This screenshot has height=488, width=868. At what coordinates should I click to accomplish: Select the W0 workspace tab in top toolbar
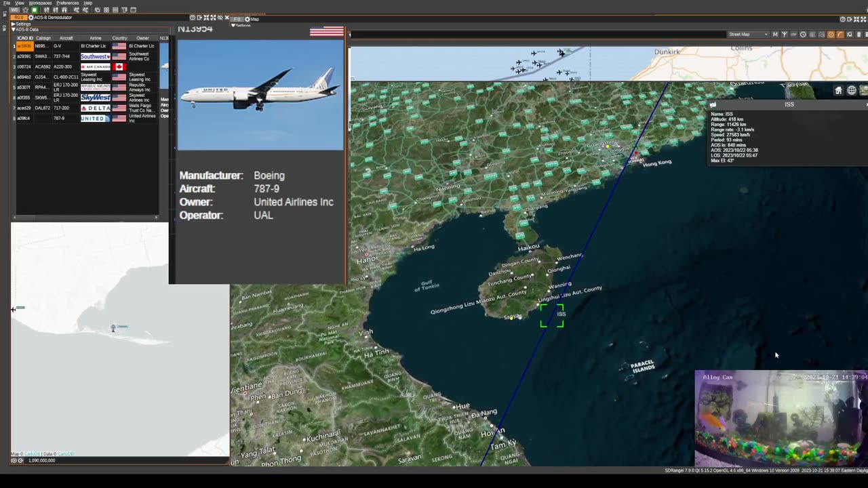(x=14, y=9)
